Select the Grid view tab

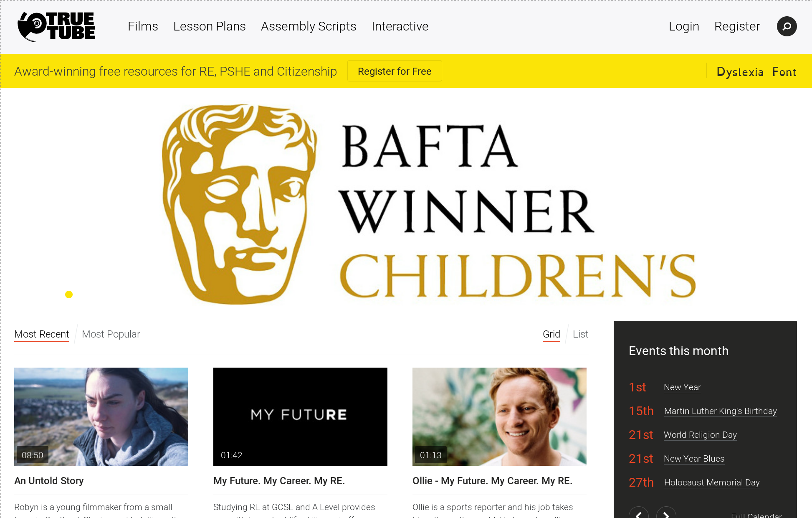[x=551, y=334]
